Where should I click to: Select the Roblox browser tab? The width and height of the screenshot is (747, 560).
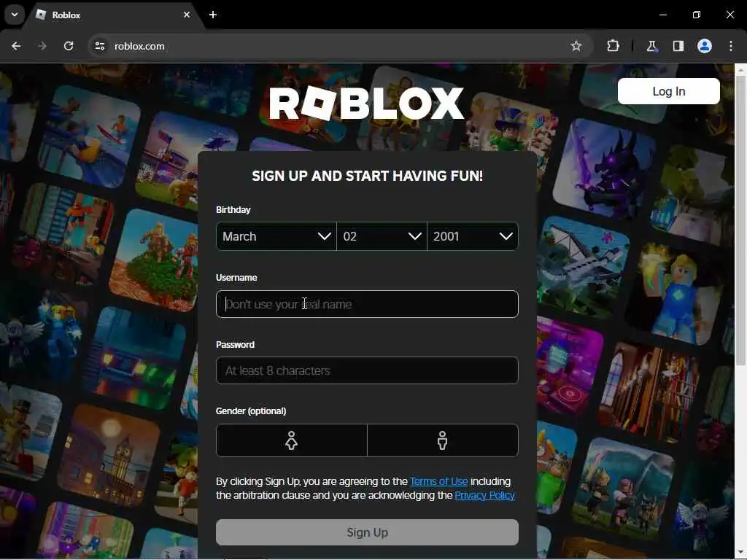click(x=113, y=15)
